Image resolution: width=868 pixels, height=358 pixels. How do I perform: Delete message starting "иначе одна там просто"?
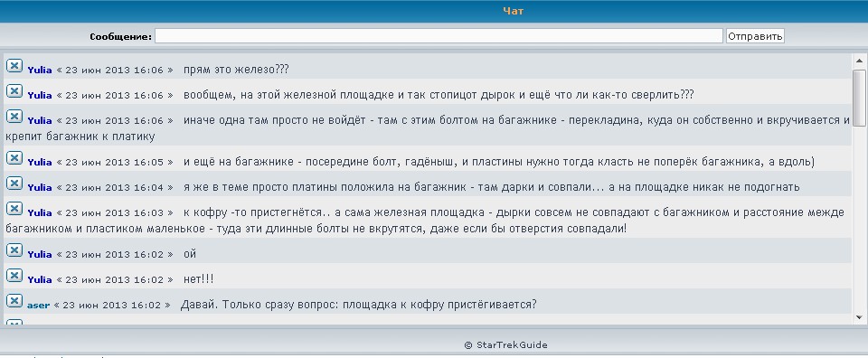click(x=14, y=117)
